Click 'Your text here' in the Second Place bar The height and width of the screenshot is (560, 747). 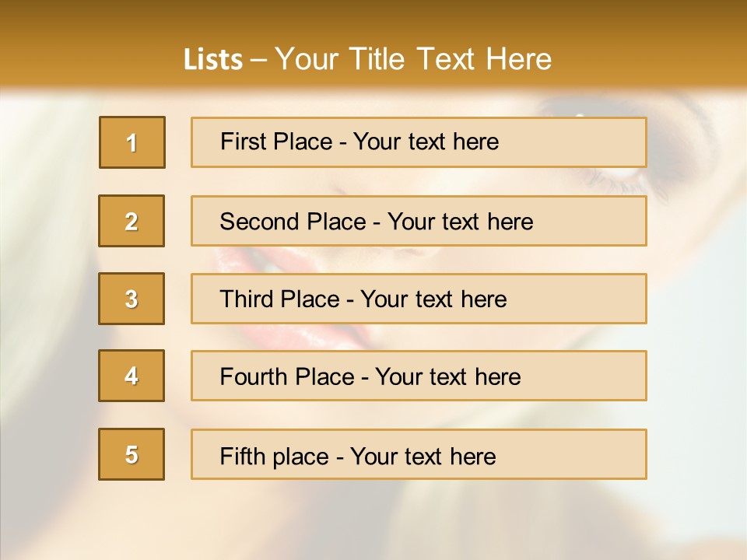(x=460, y=222)
